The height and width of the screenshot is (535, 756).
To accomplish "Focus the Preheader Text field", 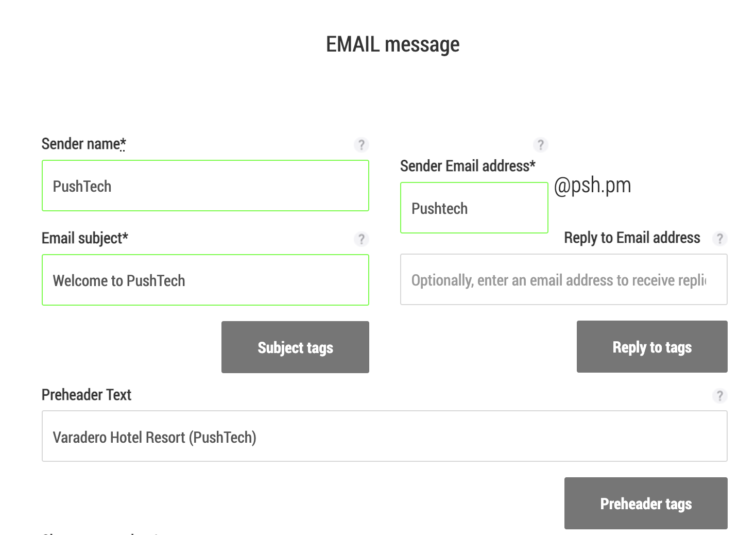I will point(385,436).
